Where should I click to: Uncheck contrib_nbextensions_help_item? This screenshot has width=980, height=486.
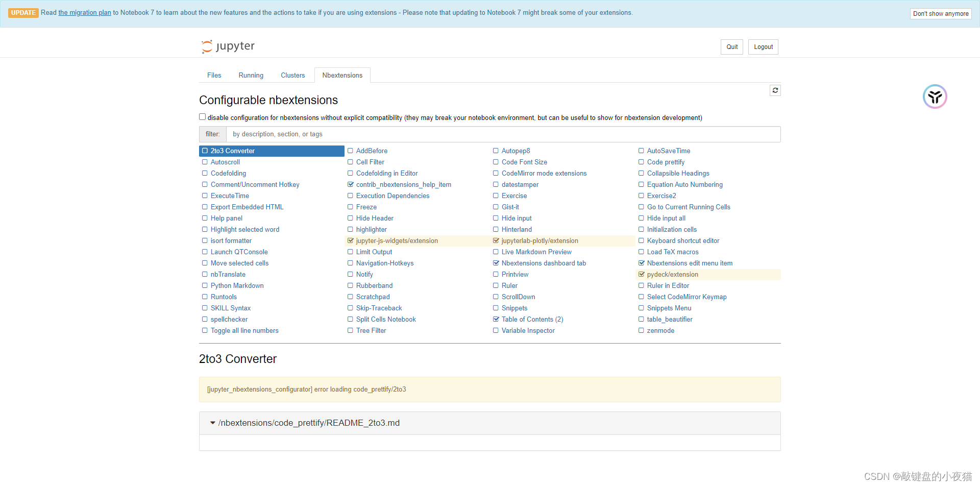[351, 184]
